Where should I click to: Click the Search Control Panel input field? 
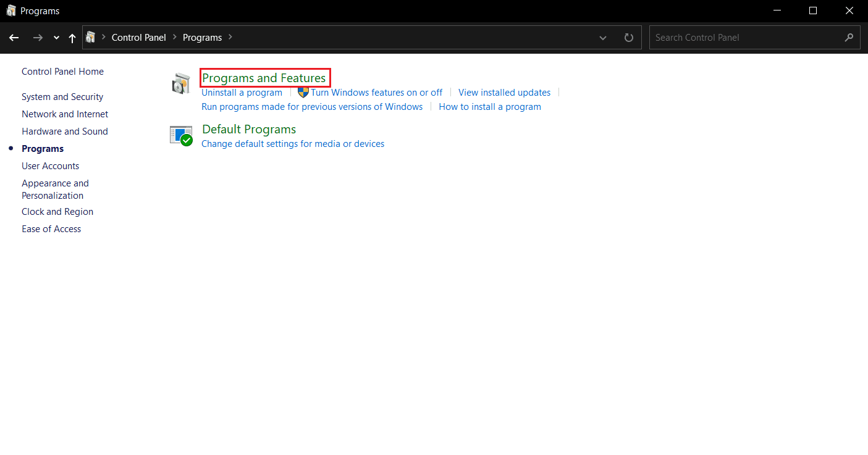[x=729, y=37]
